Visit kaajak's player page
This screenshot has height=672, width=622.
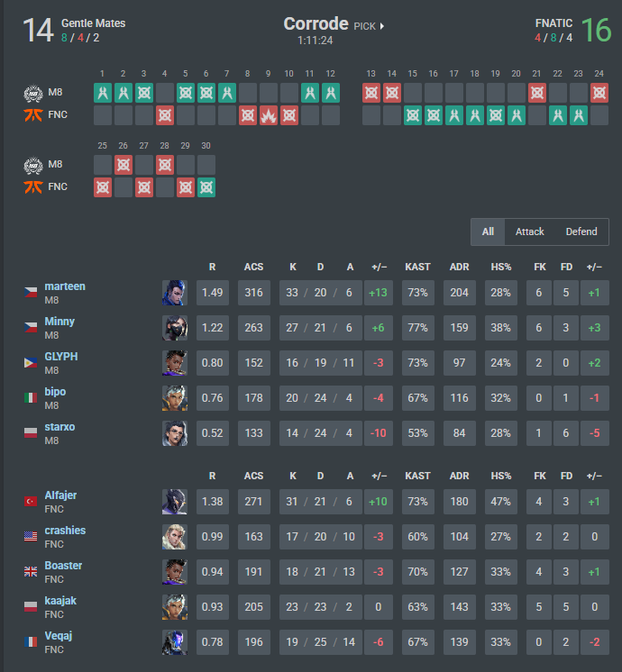coord(60,601)
